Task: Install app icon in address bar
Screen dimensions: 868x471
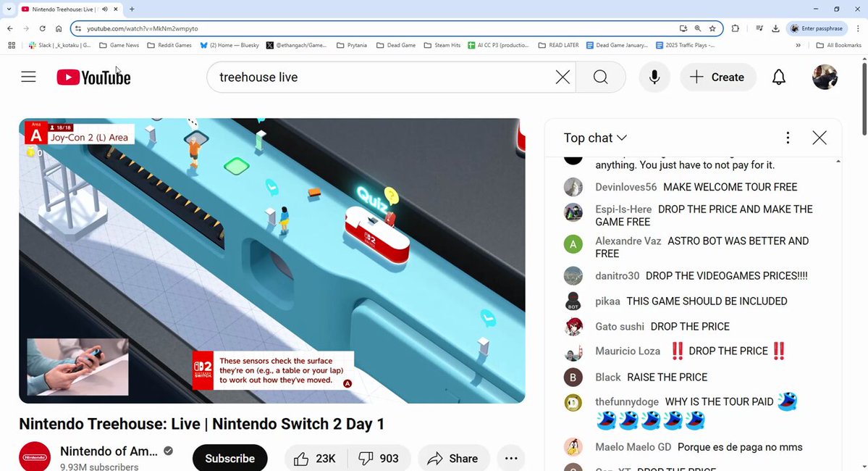Action: (683, 28)
